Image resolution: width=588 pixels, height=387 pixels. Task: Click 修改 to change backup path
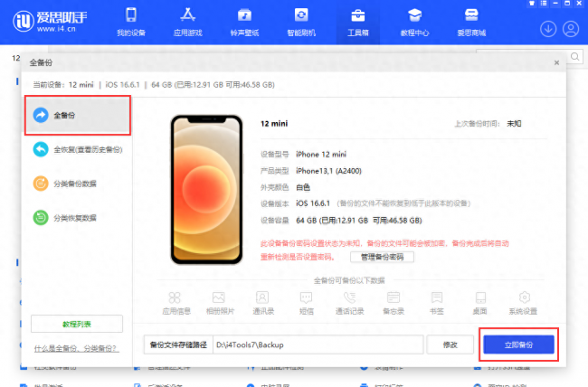point(450,345)
